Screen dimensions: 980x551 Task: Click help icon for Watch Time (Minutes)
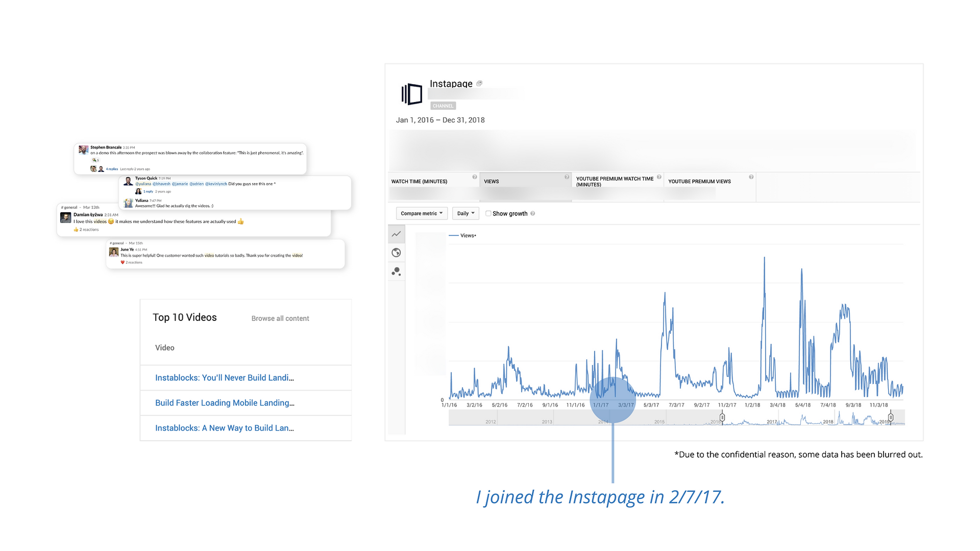pos(474,177)
